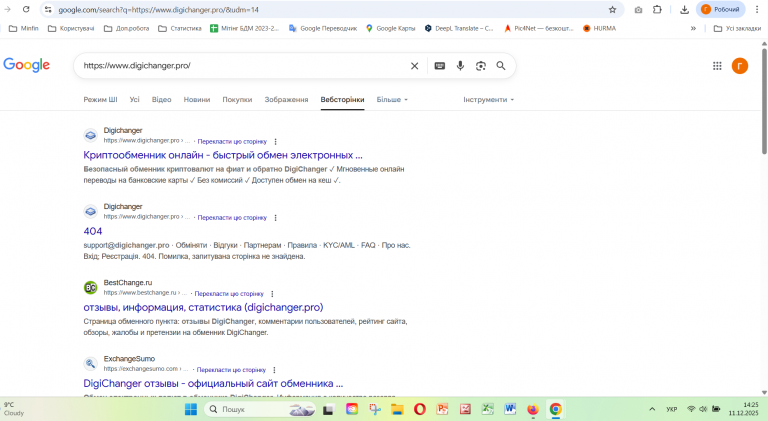Click the Google search input field
Viewport: 768px width, 421px height.
242,66
